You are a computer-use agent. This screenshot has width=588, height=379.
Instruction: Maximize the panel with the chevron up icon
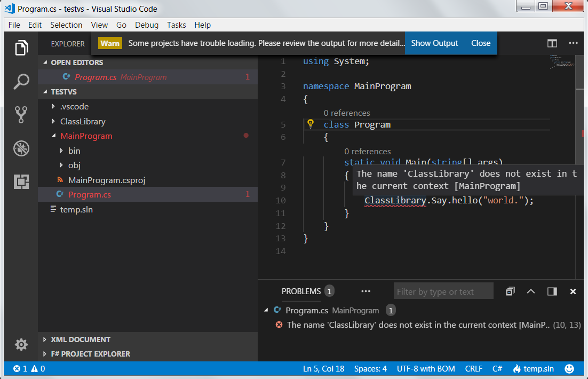(530, 291)
